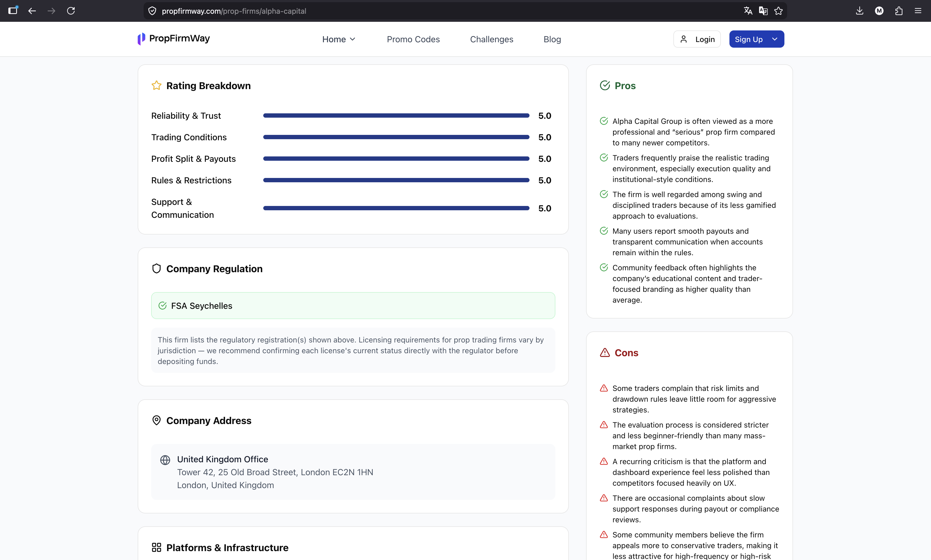931x560 pixels.
Task: Open the Promo Codes nav item
Action: 413,39
